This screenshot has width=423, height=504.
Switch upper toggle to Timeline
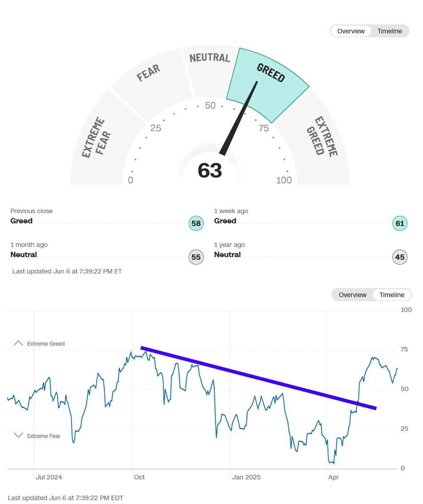coord(389,31)
